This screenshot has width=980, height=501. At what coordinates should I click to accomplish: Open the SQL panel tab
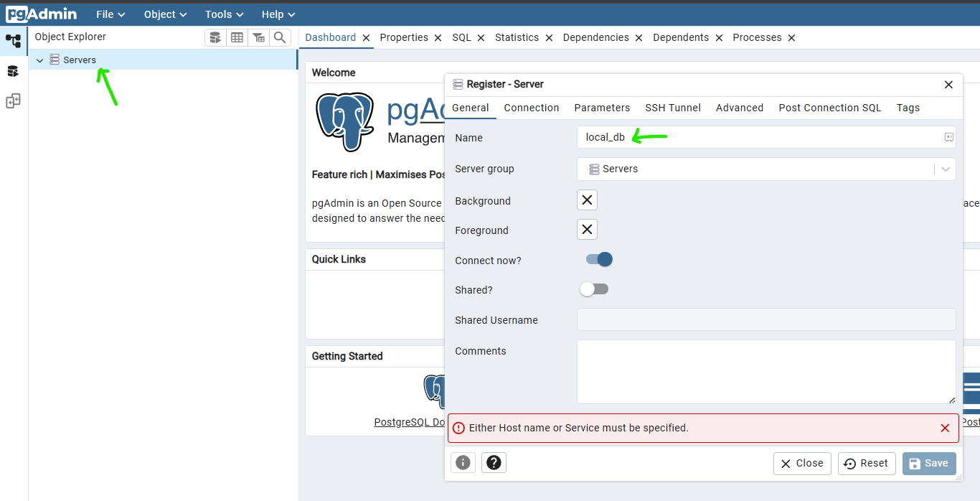(461, 37)
